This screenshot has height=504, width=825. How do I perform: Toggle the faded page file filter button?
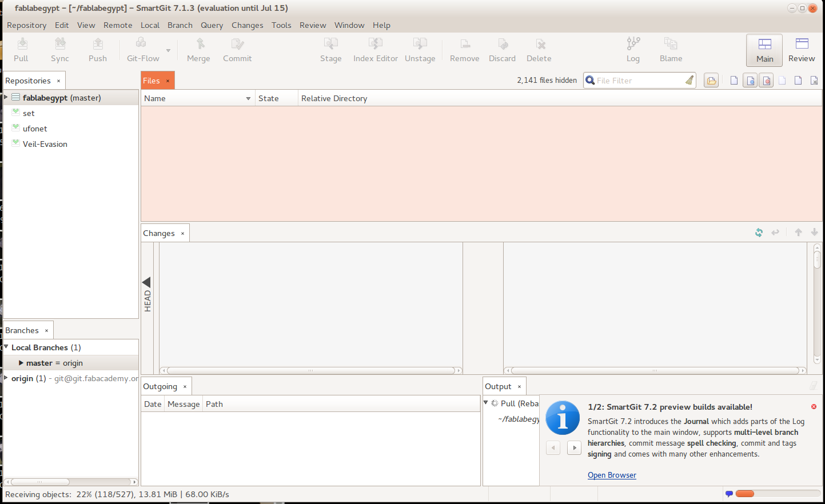point(782,81)
